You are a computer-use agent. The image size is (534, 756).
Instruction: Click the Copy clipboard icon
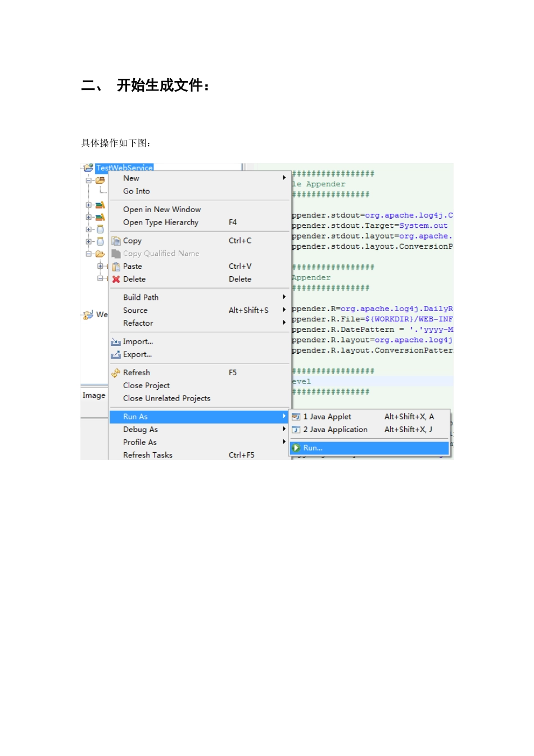[x=116, y=241]
